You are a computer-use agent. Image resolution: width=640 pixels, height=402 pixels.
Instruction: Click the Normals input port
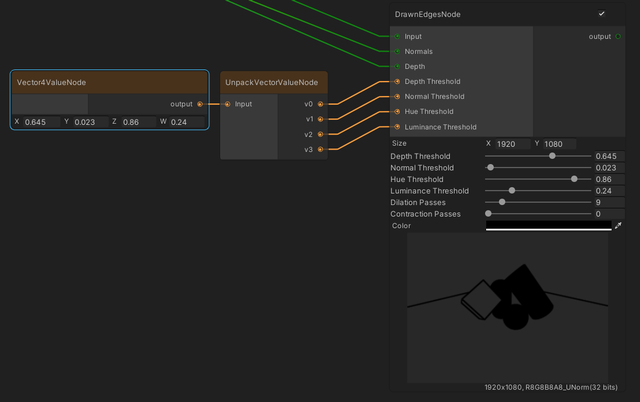396,51
